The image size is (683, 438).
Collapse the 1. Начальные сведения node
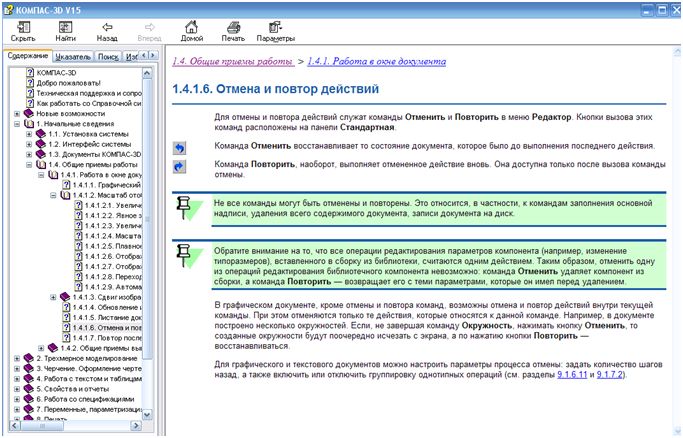pyautogui.click(x=17, y=124)
